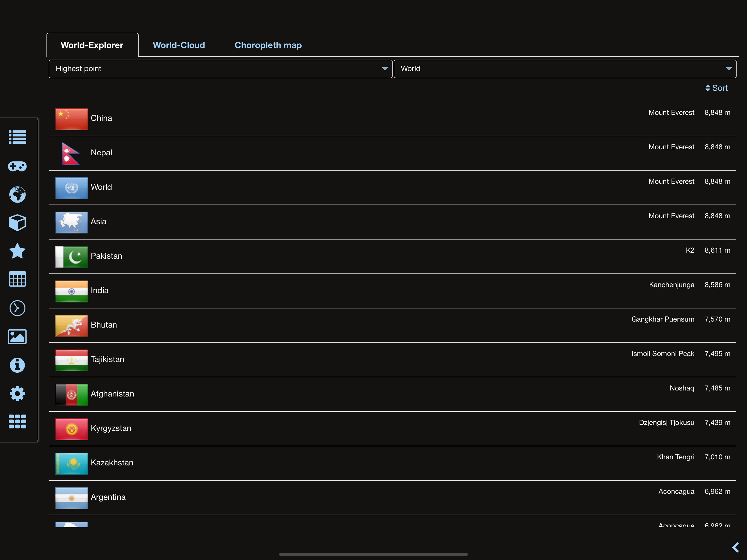
Task: Expand the Highest point dropdown
Action: pyautogui.click(x=221, y=69)
